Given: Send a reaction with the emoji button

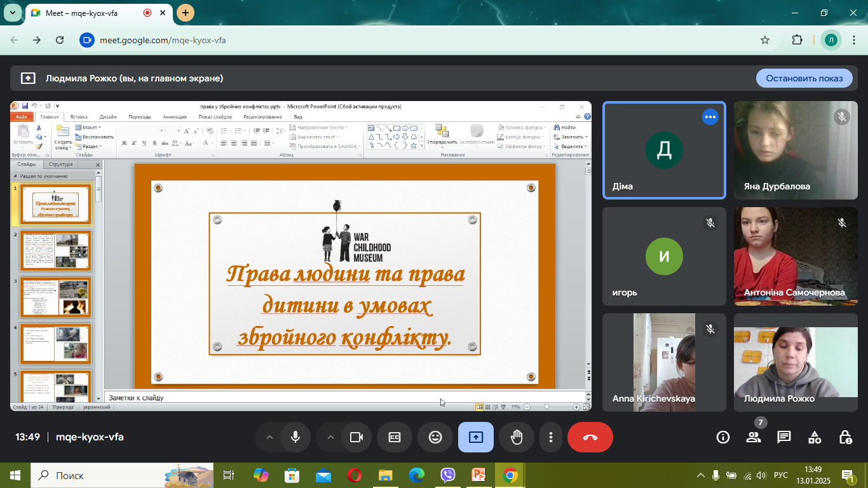Looking at the screenshot, I should tap(435, 437).
